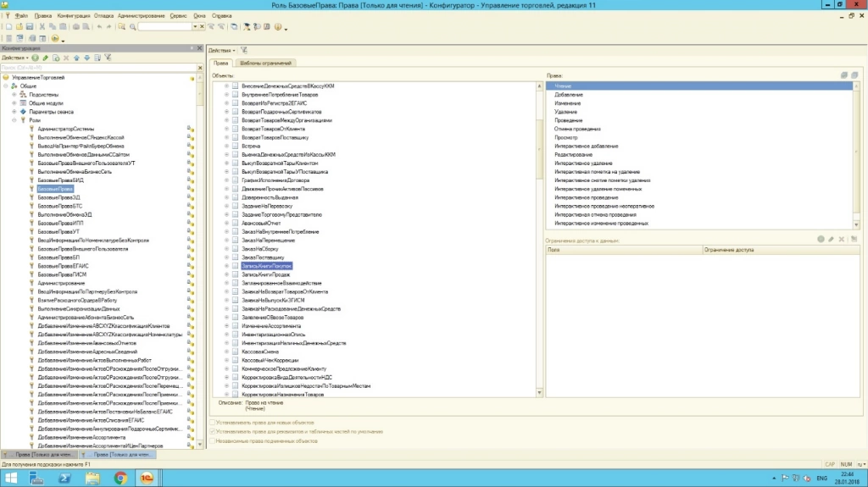Select БазовыеПраваУТ role in the tree
The image size is (868, 487).
58,231
